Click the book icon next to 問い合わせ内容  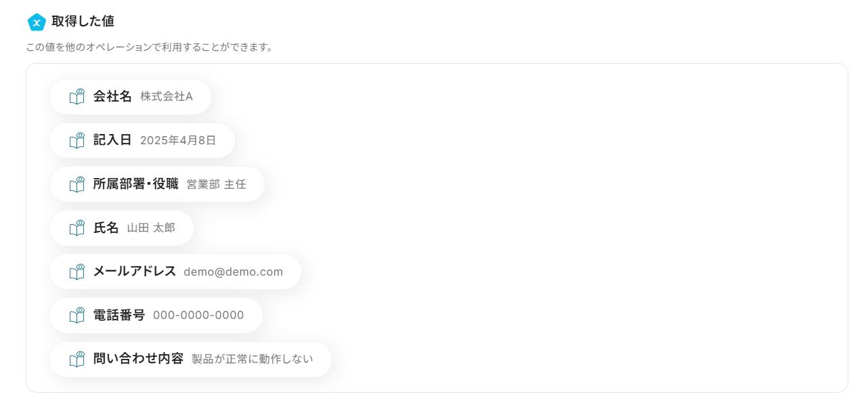[x=77, y=359]
